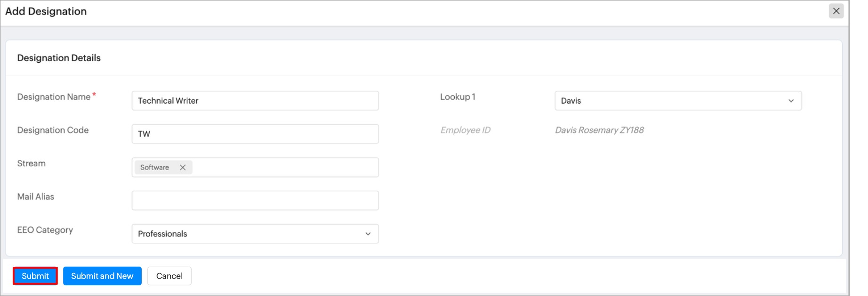Click Submit and New button
The width and height of the screenshot is (868, 296).
102,276
